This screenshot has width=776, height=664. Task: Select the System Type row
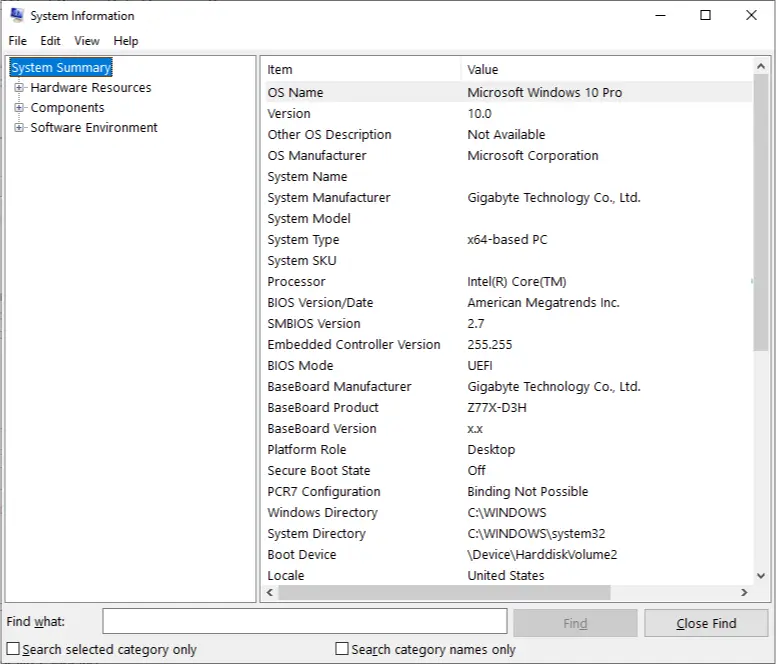click(x=507, y=239)
